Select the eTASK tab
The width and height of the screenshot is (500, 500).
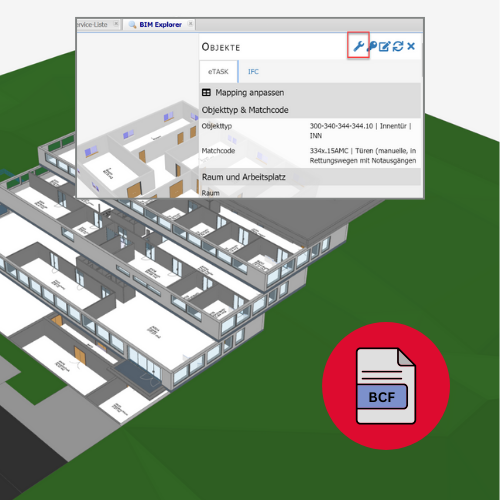pyautogui.click(x=218, y=72)
